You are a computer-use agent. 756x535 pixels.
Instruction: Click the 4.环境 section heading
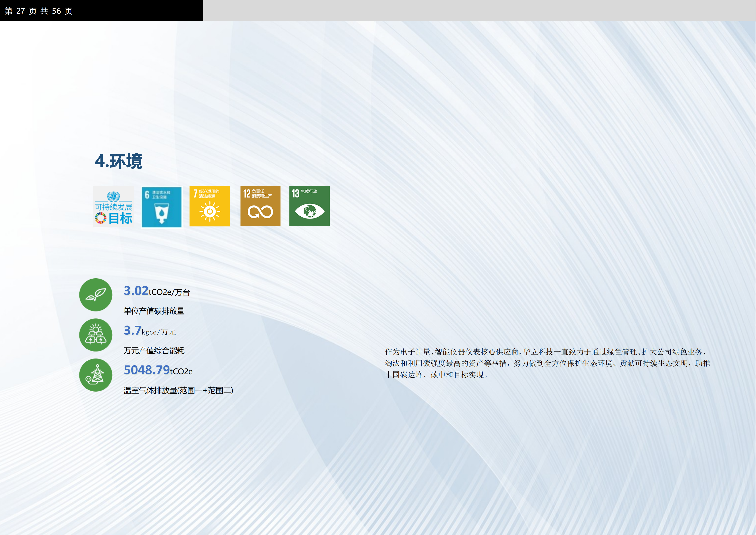pos(119,161)
